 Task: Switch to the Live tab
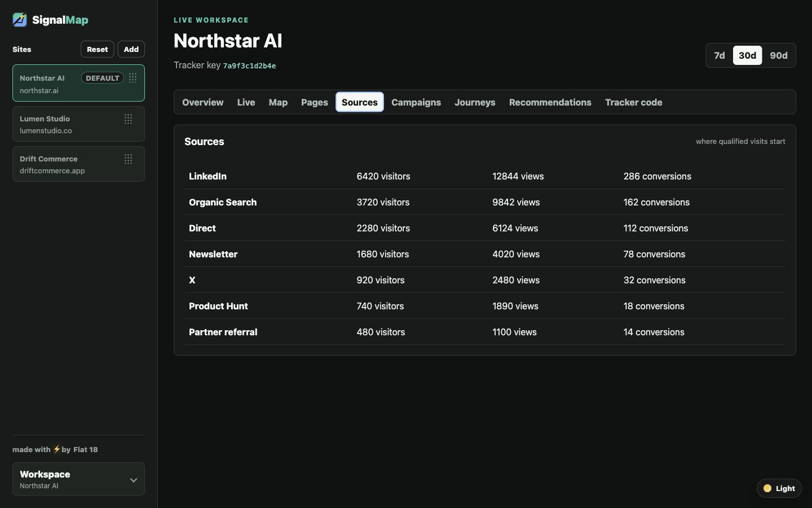click(246, 102)
